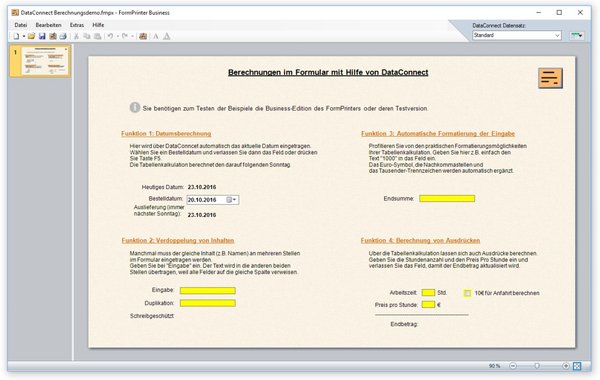Click the Auslieferung date value 23.10.2016

(202, 215)
